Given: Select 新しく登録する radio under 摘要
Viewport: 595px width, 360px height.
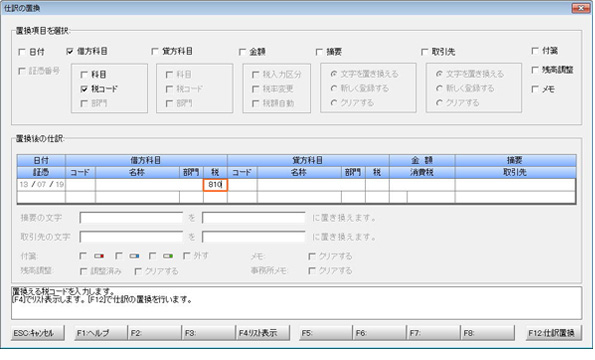Looking at the screenshot, I should point(334,88).
